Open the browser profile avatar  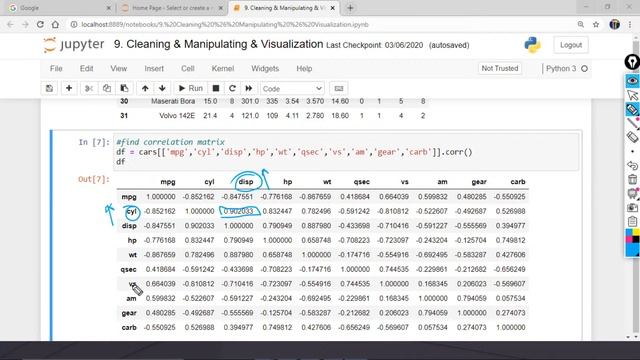pos(614,24)
